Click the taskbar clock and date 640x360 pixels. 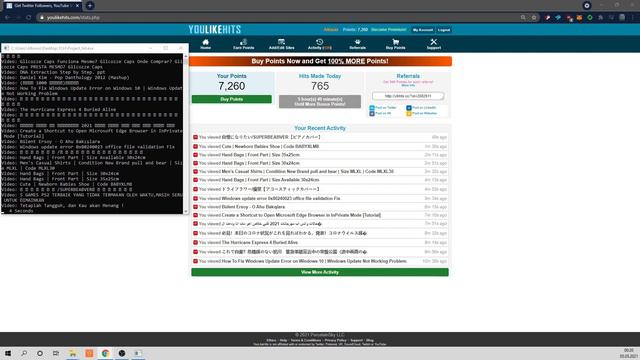(629, 353)
